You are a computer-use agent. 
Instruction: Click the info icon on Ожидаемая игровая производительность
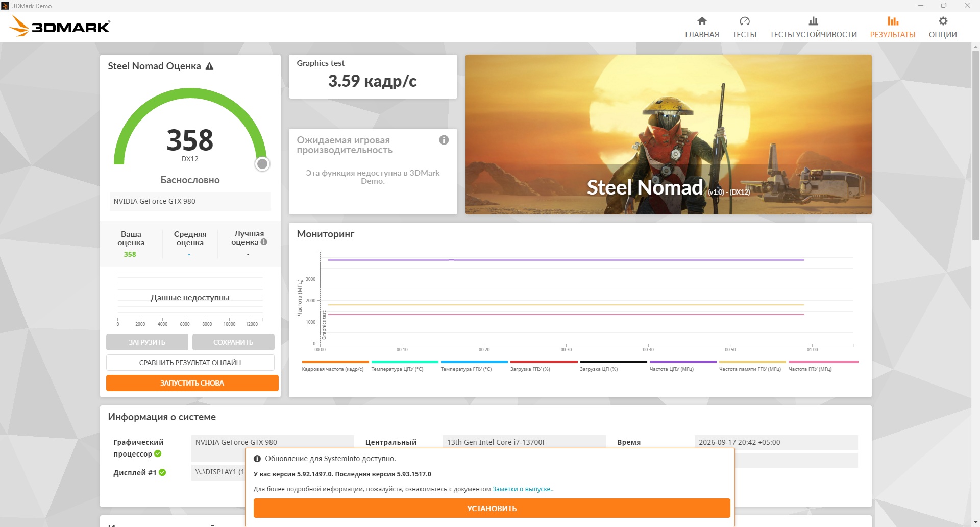coord(444,140)
